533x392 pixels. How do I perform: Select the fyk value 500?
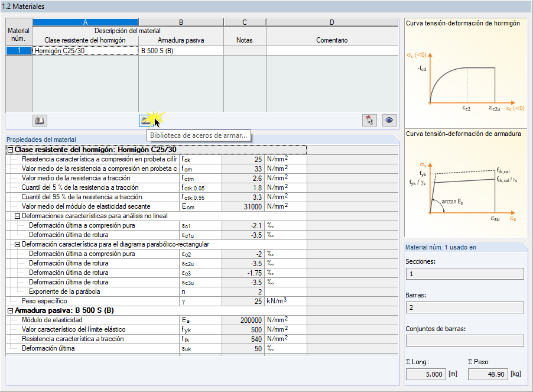point(243,330)
